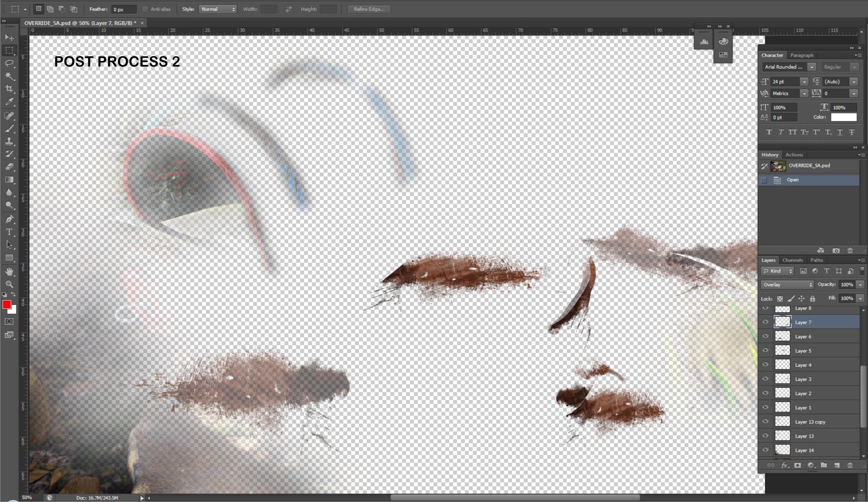Open the layer Fill dropdown arrow
The height and width of the screenshot is (502, 868).
pos(860,298)
